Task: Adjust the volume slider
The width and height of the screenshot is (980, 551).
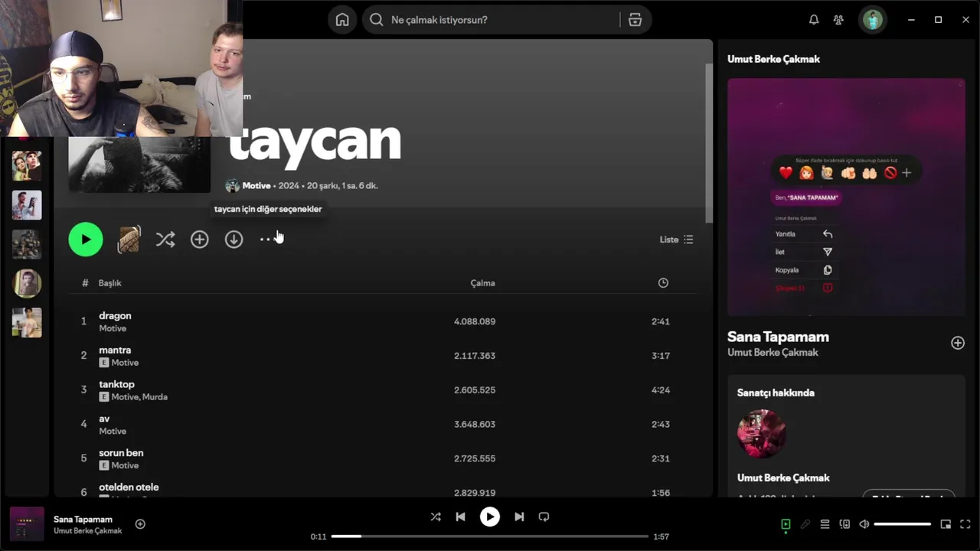Action: 903,524
